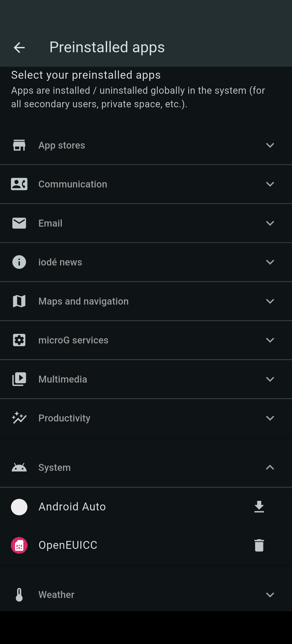Click the Maps and navigation map icon

pos(19,301)
